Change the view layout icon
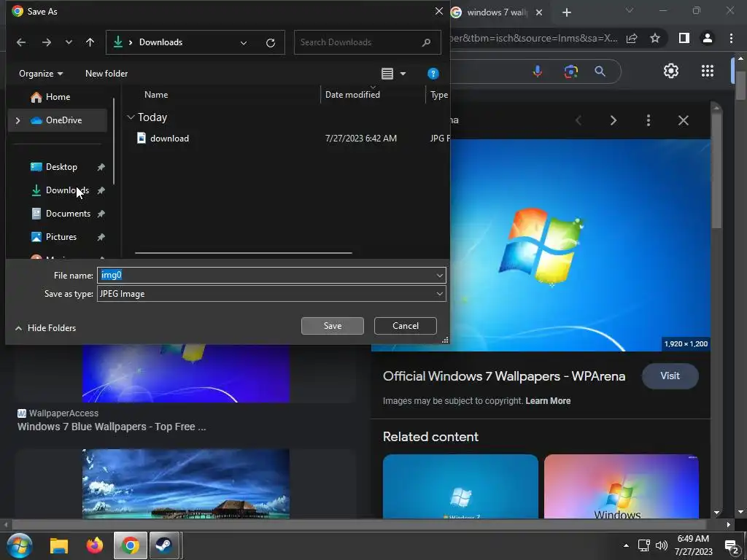Viewport: 747px width, 560px height. [x=387, y=74]
